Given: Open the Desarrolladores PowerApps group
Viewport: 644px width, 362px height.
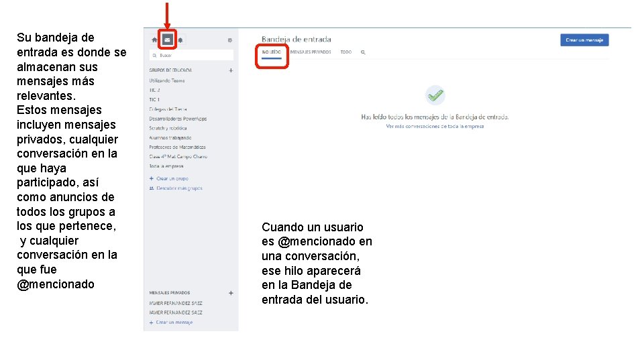Looking at the screenshot, I should pos(178,119).
